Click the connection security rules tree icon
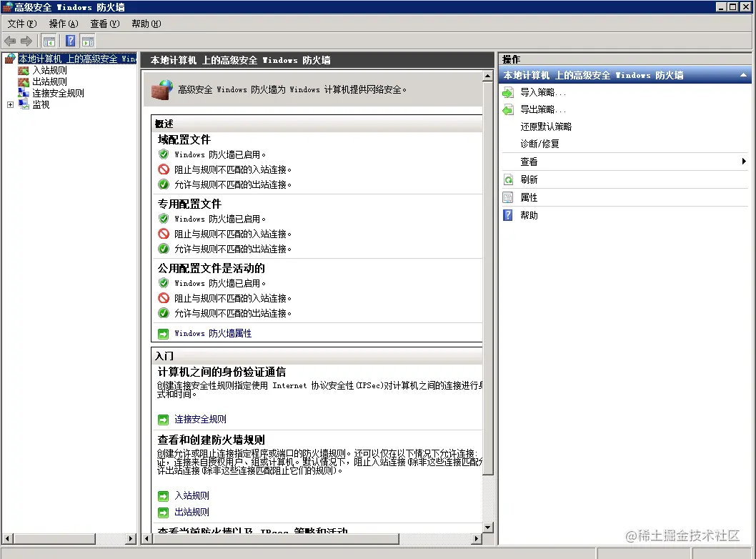 point(24,93)
